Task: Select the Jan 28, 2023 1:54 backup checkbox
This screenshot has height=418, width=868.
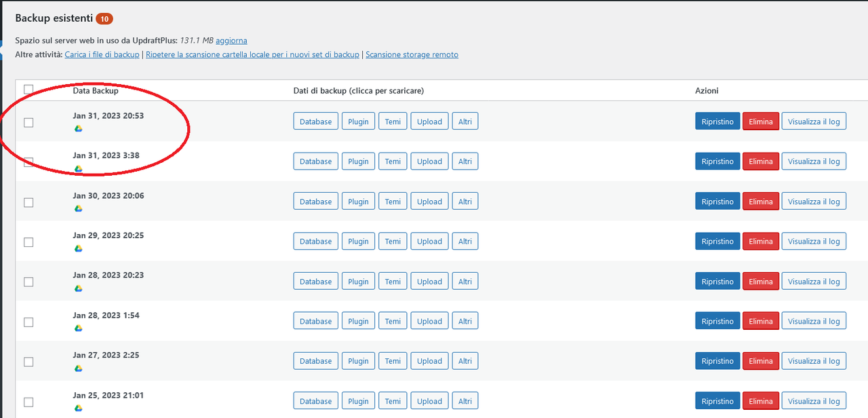Action: click(x=28, y=322)
